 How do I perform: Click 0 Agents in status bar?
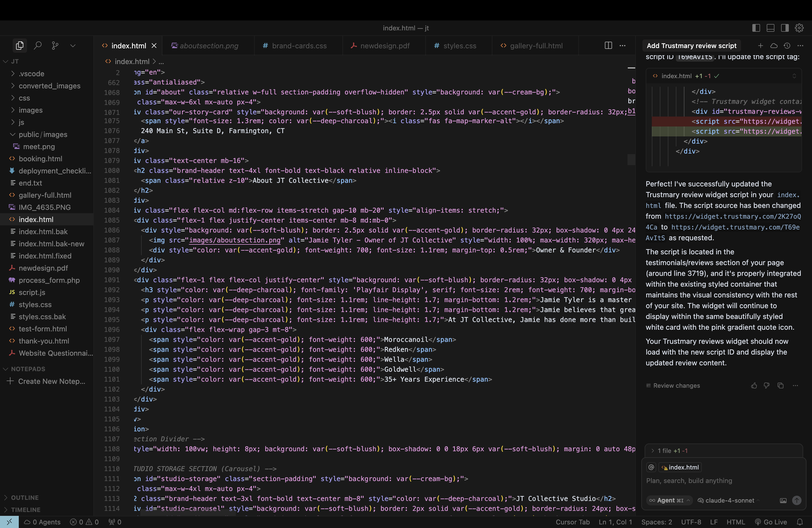42,522
